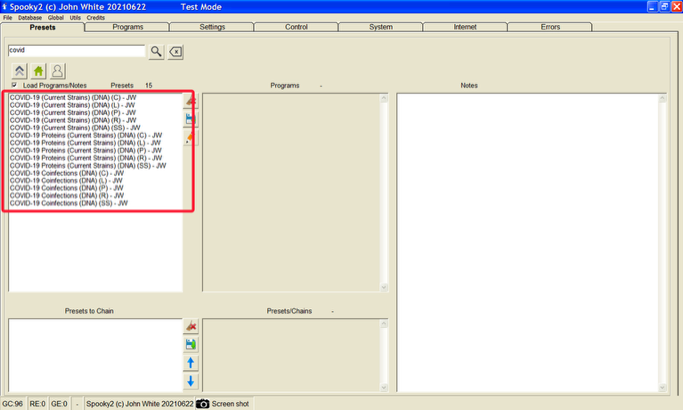Click the clear chain broom icon
Viewport: 683px width, 410px height.
pyautogui.click(x=191, y=326)
